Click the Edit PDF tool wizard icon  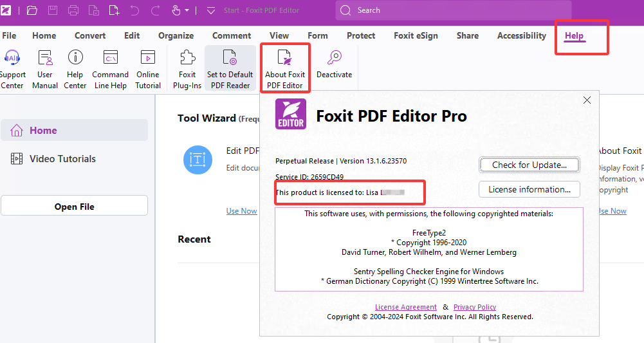point(198,160)
